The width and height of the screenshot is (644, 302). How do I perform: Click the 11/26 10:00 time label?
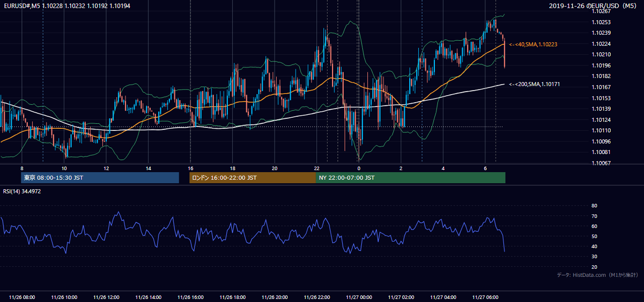(x=64, y=297)
